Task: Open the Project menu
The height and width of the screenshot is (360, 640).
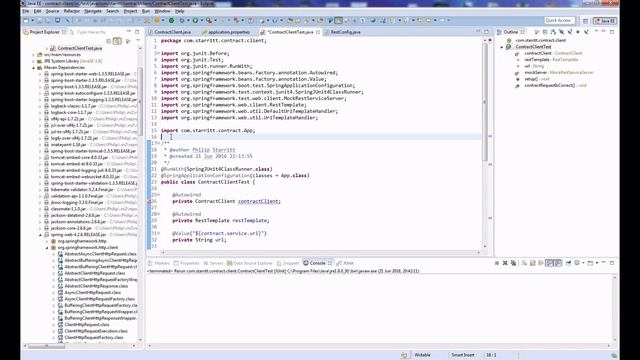Action: pyautogui.click(x=130, y=11)
